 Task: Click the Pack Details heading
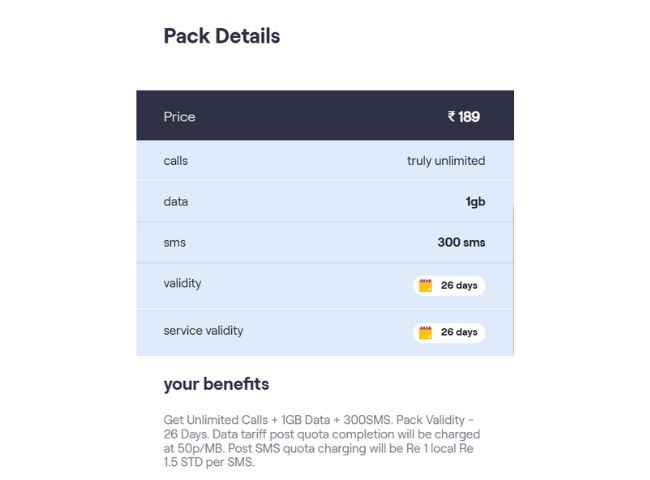tap(221, 36)
